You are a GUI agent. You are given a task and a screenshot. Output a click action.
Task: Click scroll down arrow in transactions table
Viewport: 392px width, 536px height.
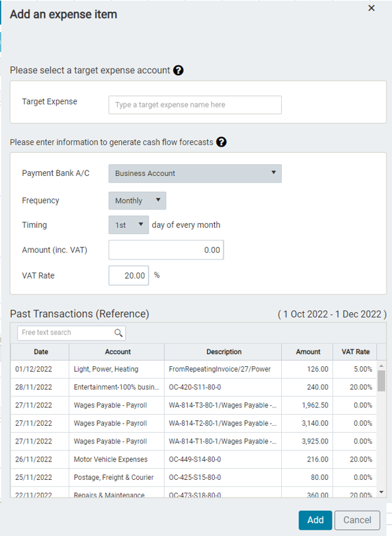point(382,492)
